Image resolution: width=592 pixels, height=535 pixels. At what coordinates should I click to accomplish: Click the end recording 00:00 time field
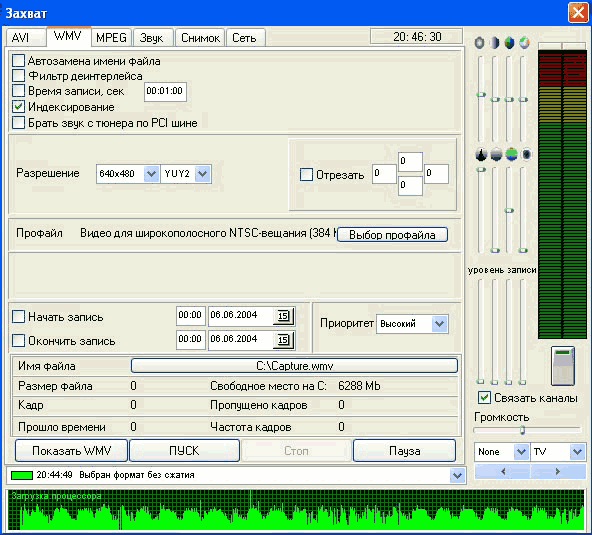(x=190, y=340)
